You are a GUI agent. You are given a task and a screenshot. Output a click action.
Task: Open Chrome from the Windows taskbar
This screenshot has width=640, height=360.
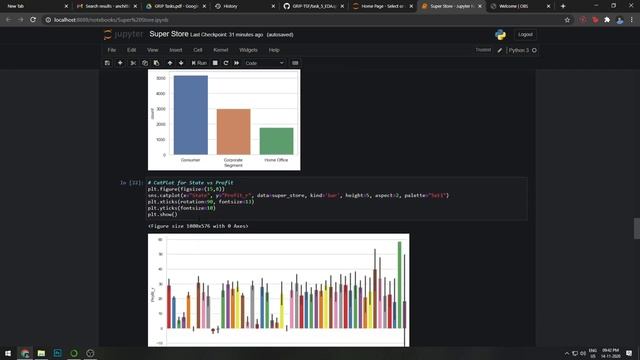(25, 353)
